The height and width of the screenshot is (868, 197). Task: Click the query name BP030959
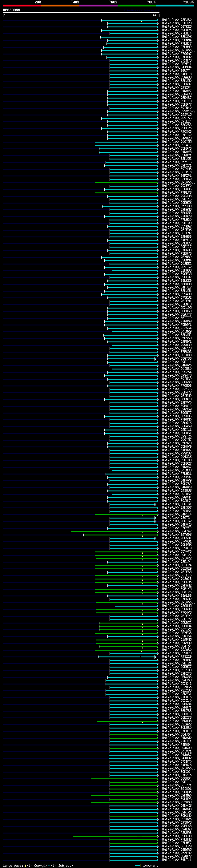tap(11, 10)
